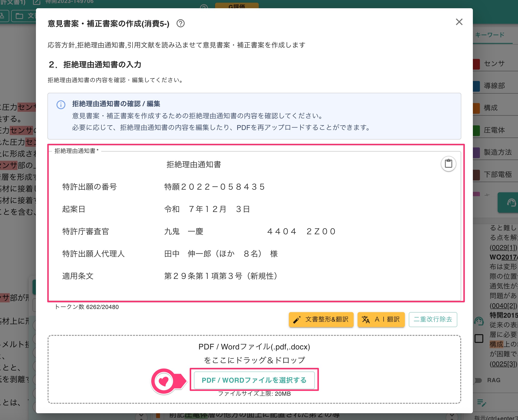Click the green 圧電体 keyword color swatch
The height and width of the screenshot is (420, 518).
[476, 130]
